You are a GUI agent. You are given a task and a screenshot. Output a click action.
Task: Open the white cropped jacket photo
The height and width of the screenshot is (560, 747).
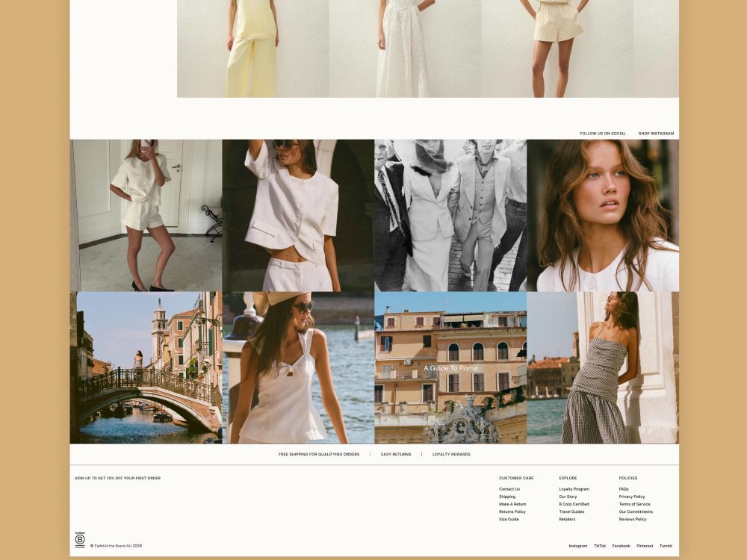[298, 215]
